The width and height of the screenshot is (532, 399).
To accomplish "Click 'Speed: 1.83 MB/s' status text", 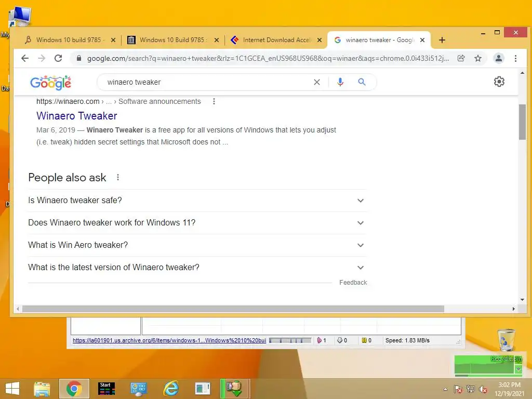I will tap(407, 340).
